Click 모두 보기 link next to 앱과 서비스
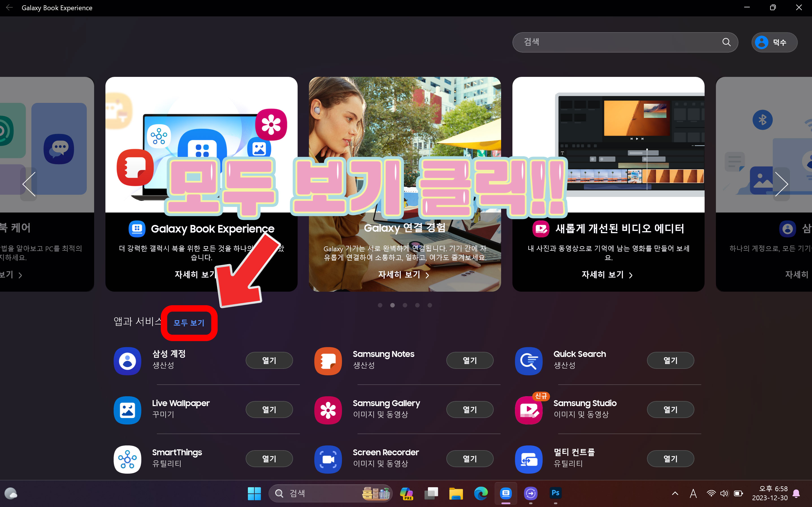The image size is (812, 507). pos(189,322)
